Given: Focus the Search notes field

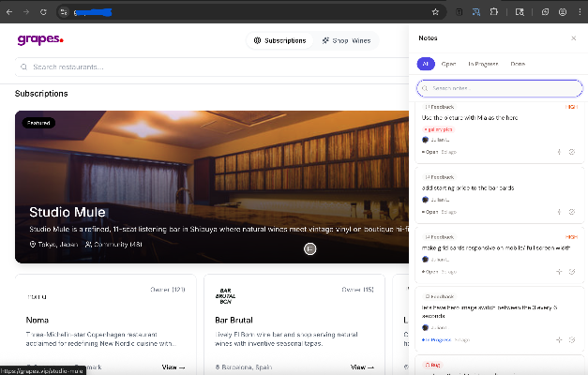Looking at the screenshot, I should tap(501, 88).
